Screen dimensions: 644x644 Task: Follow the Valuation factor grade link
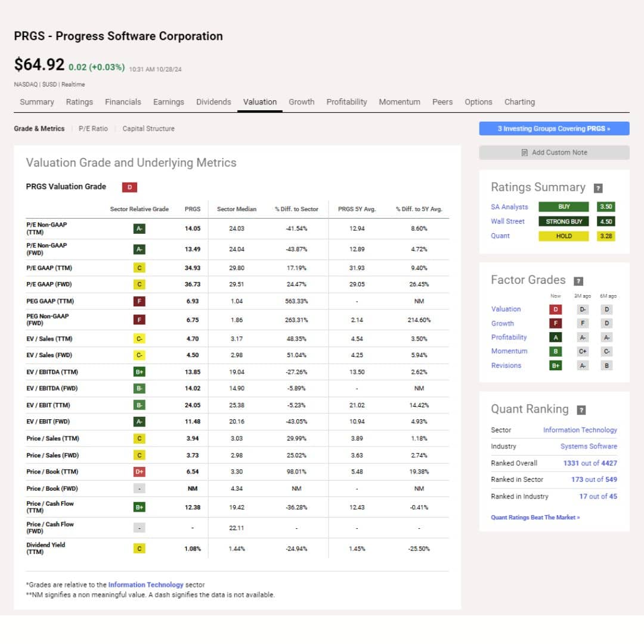[x=506, y=309]
